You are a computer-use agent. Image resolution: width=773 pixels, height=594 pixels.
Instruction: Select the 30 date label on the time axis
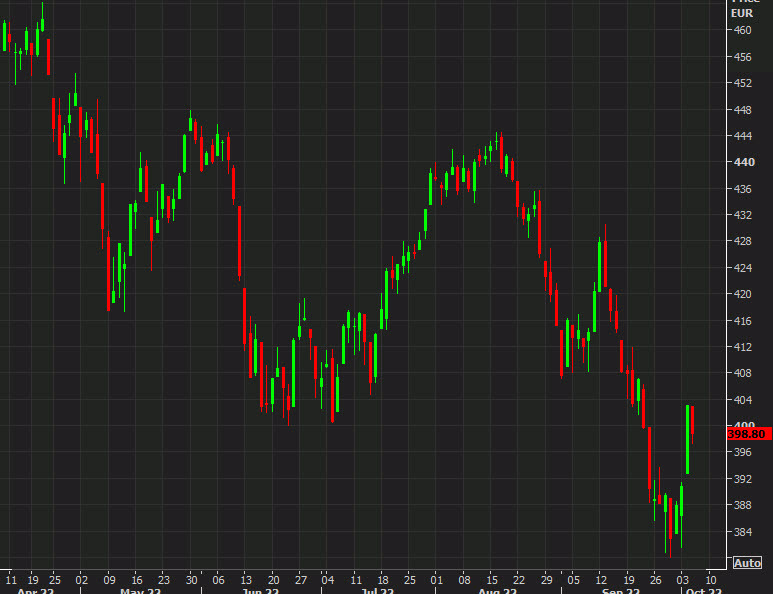(x=191, y=580)
